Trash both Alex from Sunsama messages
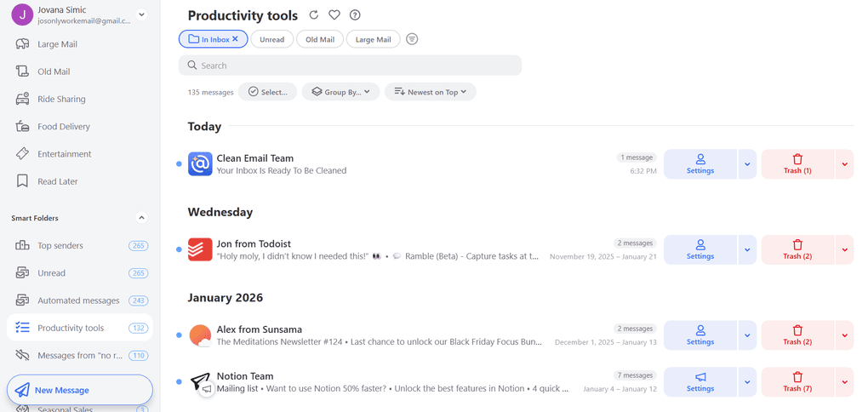 click(x=797, y=335)
